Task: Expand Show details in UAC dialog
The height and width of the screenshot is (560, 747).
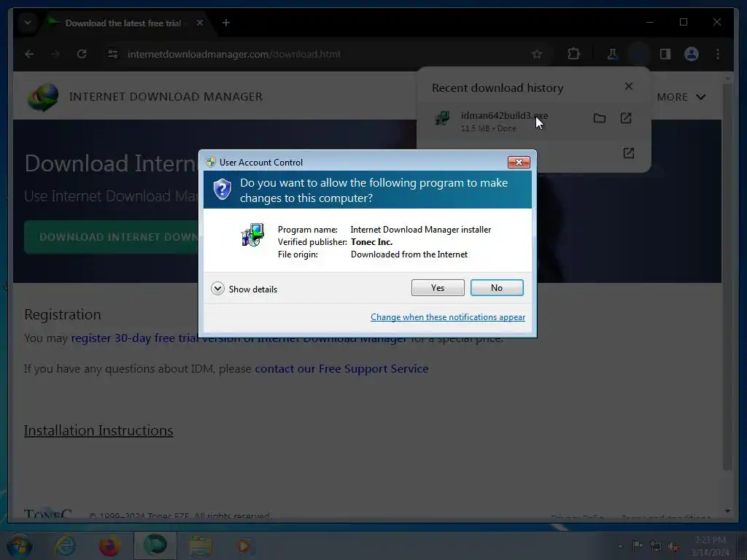Action: click(x=244, y=289)
